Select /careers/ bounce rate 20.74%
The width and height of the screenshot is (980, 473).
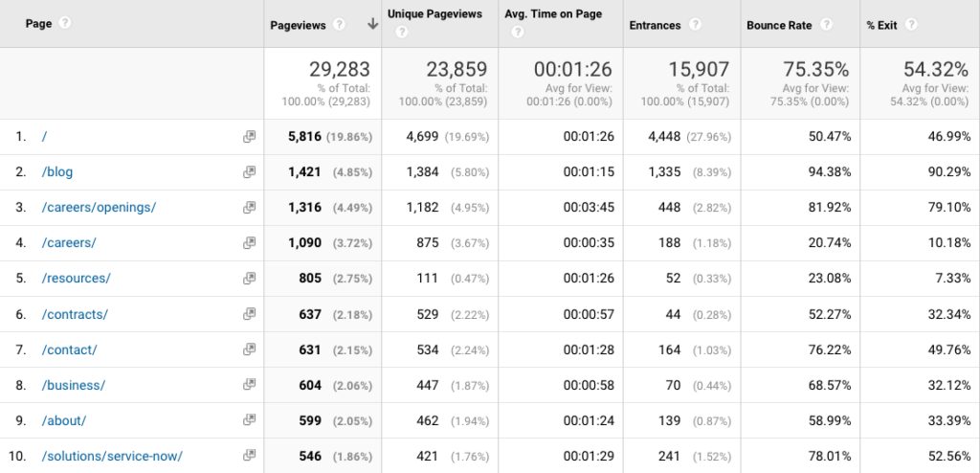click(830, 242)
